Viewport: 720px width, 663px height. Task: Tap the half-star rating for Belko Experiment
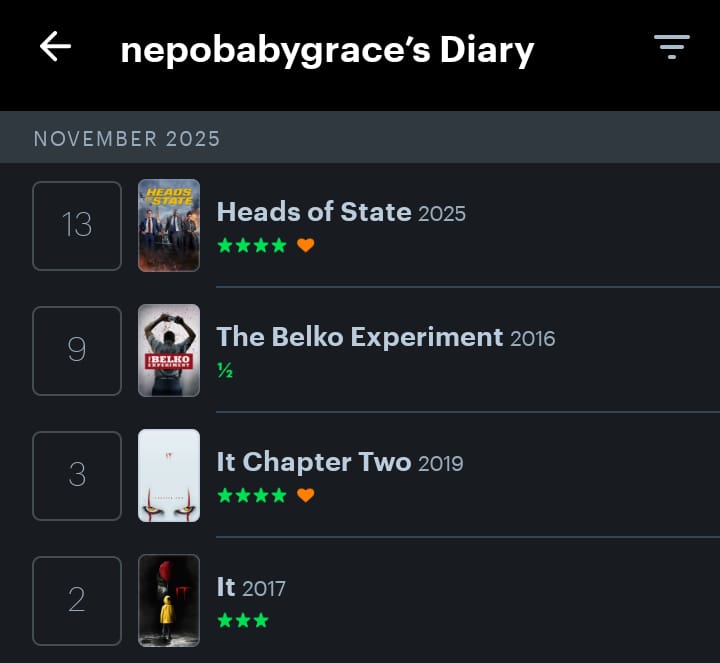click(225, 370)
